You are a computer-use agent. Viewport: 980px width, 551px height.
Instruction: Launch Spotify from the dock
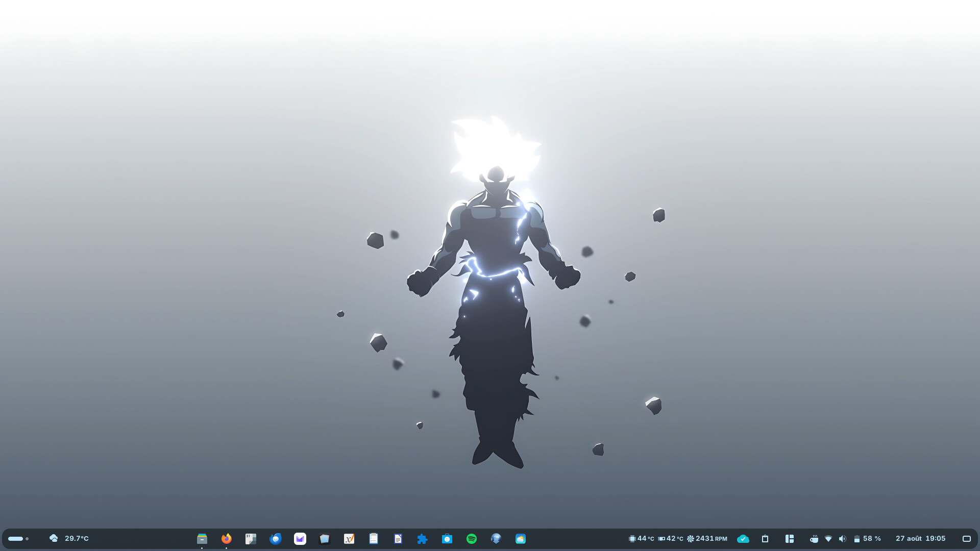(x=472, y=539)
